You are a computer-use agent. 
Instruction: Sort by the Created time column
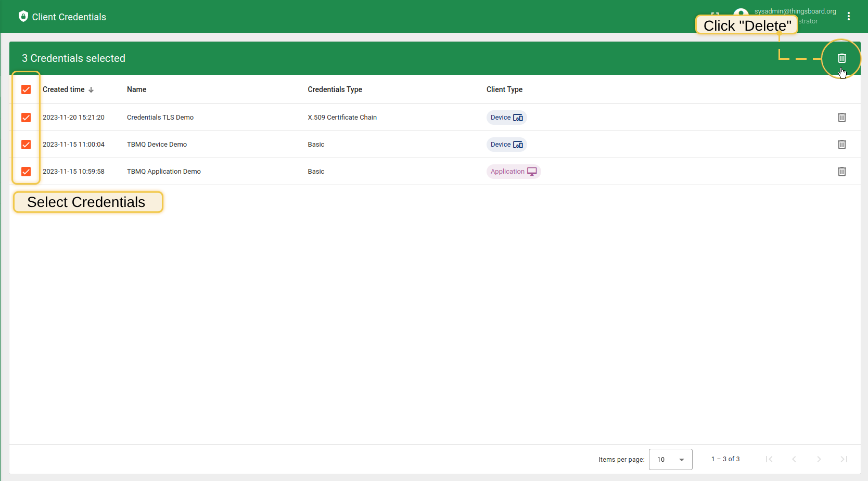(x=63, y=89)
